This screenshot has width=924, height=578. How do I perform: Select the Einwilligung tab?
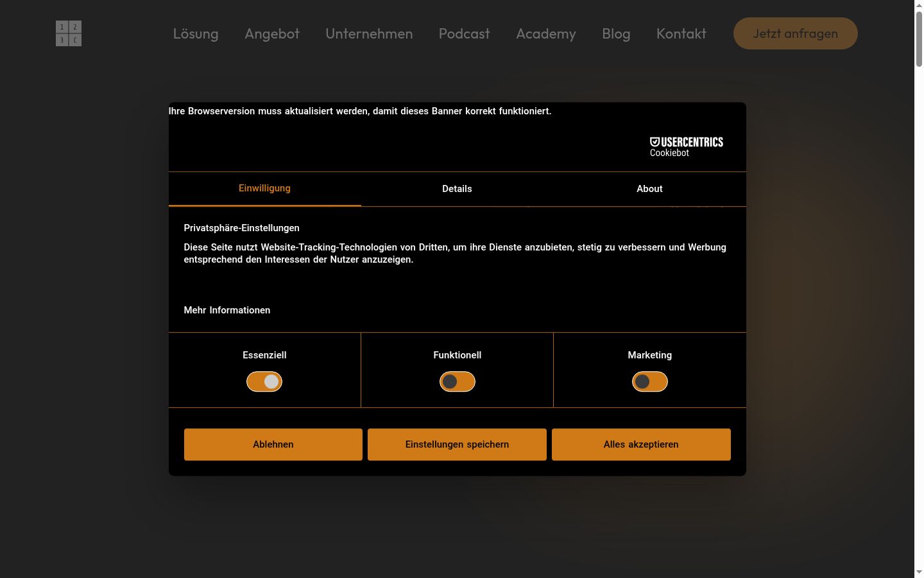265,189
